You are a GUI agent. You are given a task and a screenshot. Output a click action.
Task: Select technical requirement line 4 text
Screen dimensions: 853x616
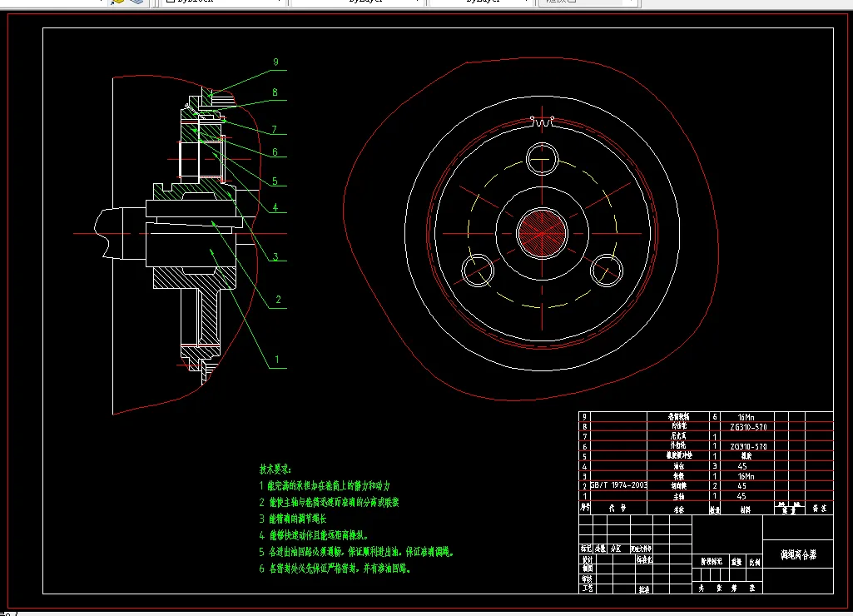(x=314, y=535)
